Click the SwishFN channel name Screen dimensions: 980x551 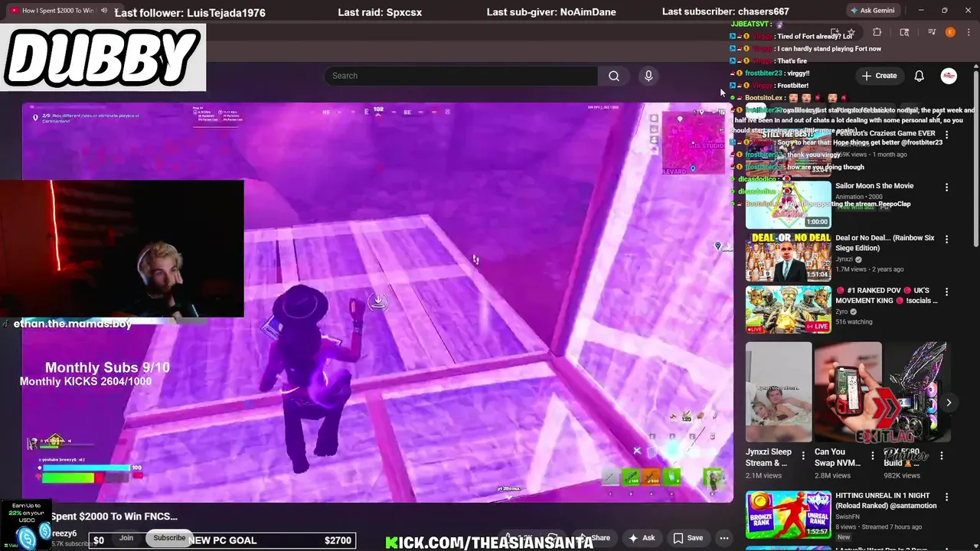[848, 517]
